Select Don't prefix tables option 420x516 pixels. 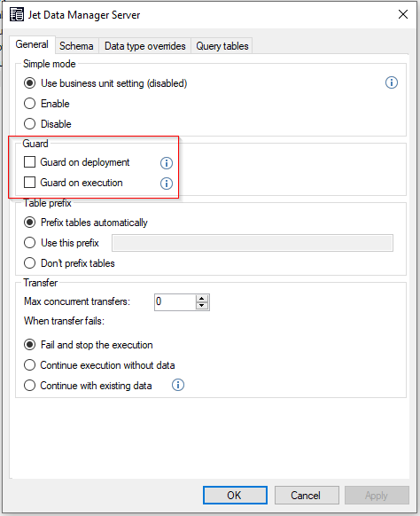coord(29,263)
